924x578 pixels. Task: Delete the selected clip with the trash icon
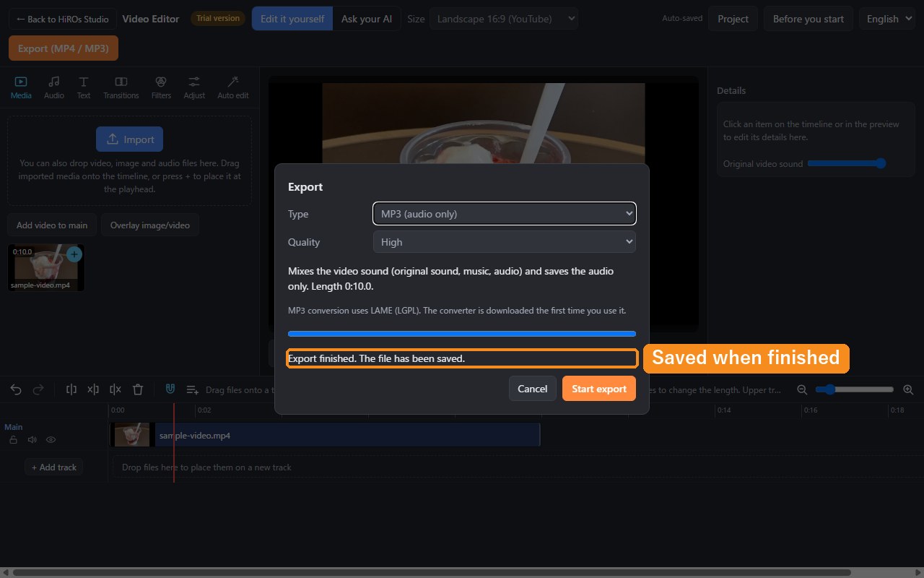(138, 389)
